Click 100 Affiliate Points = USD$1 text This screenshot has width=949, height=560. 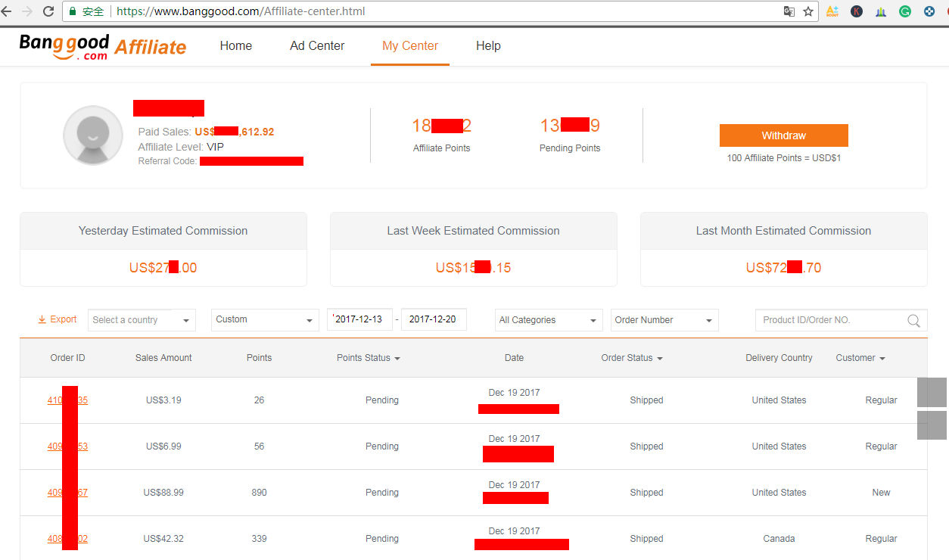click(784, 158)
